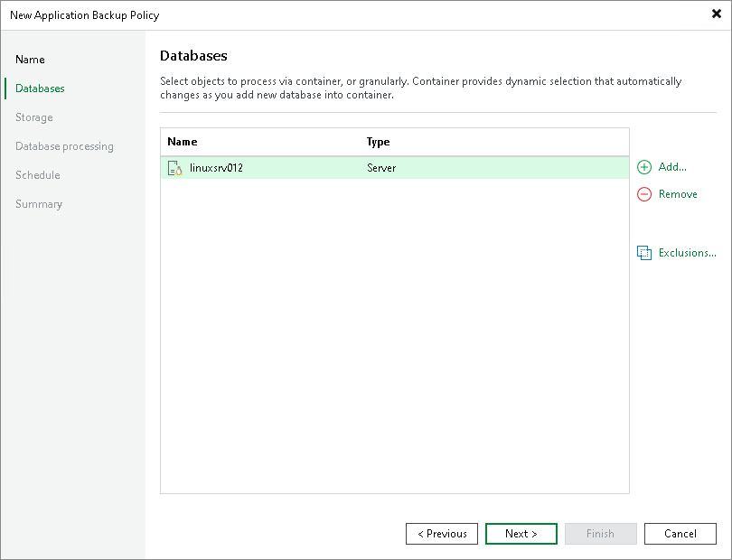This screenshot has height=560, width=732.
Task: Stay on the Databases step
Action: pyautogui.click(x=41, y=88)
